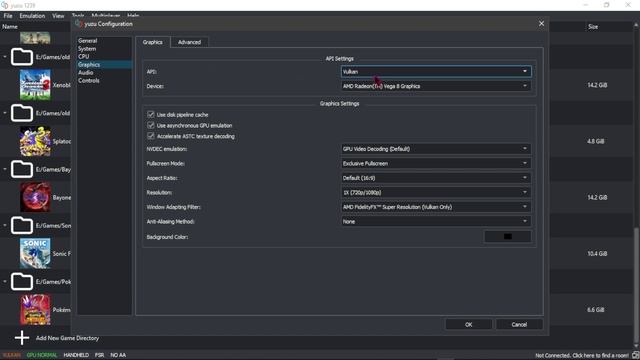Click the E:/Games/Pok folder icon
640x360 pixels.
coord(22,282)
